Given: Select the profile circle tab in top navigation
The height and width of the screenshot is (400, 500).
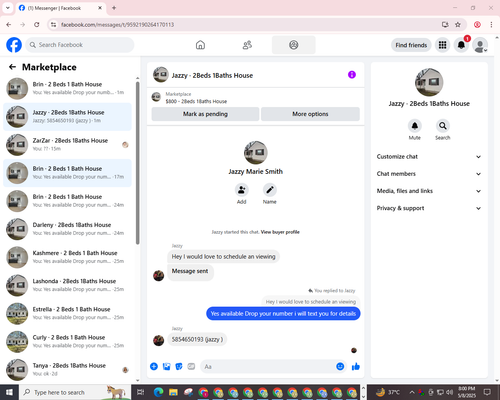Looking at the screenshot, I should pos(294,45).
